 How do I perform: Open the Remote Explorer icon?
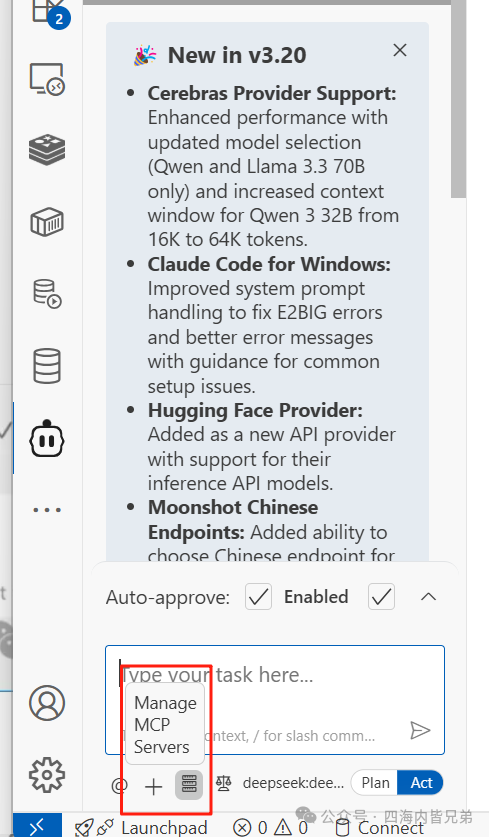tap(47, 80)
